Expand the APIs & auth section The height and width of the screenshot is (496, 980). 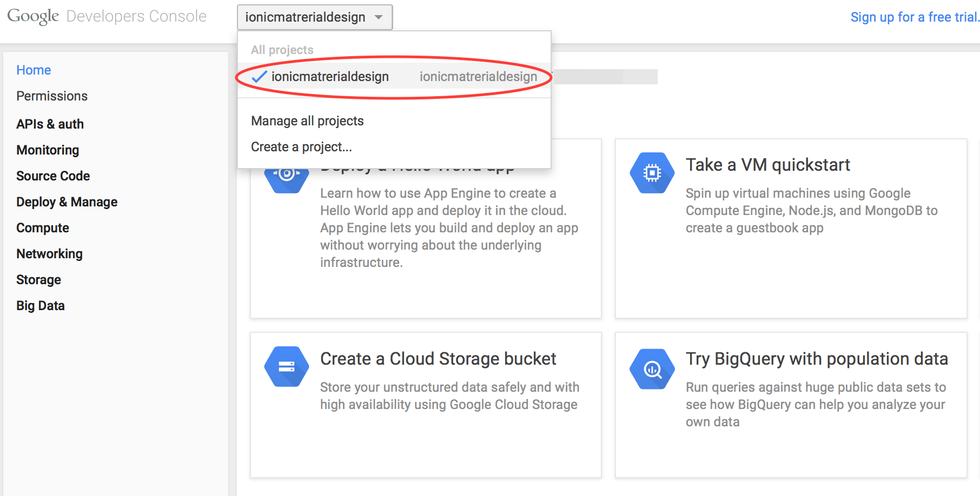click(50, 124)
